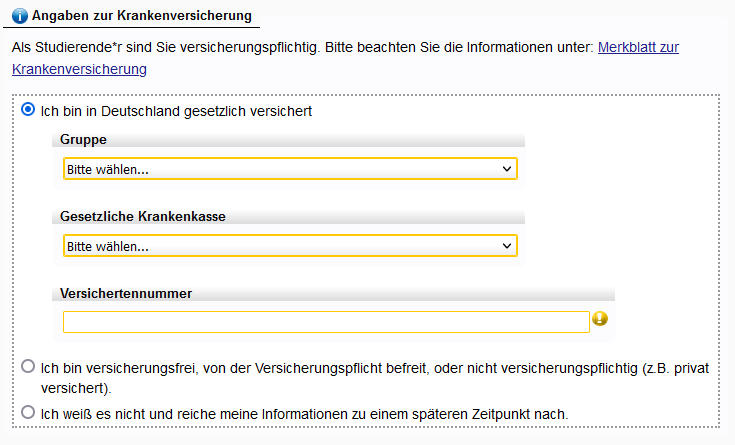
Task: Choose the 'Ich weiß es nicht' radio button
Action: pos(28,412)
